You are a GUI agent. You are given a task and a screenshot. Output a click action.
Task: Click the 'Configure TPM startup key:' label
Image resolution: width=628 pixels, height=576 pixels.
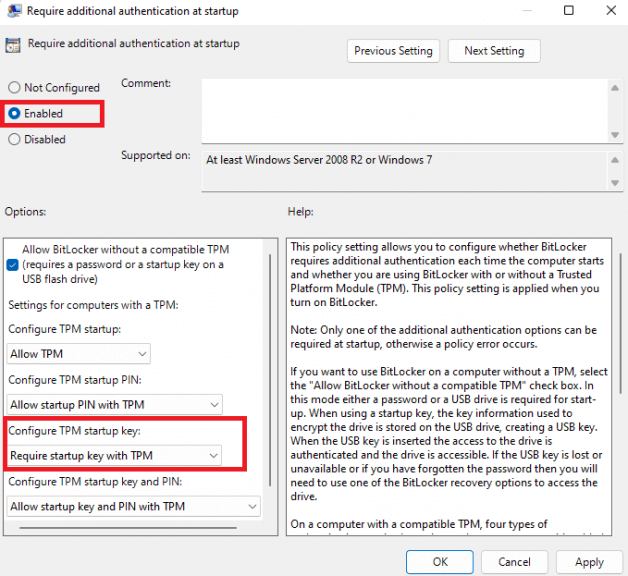[74, 431]
